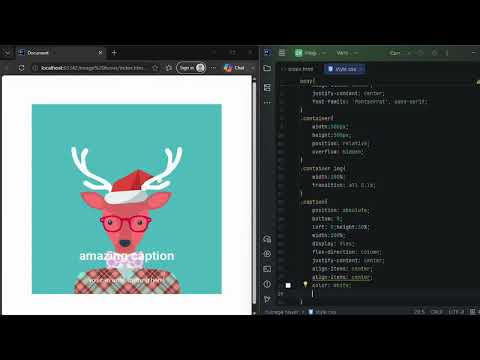Open the Git tool window icon
Viewport: 480px width, 360px height.
[x=267, y=299]
